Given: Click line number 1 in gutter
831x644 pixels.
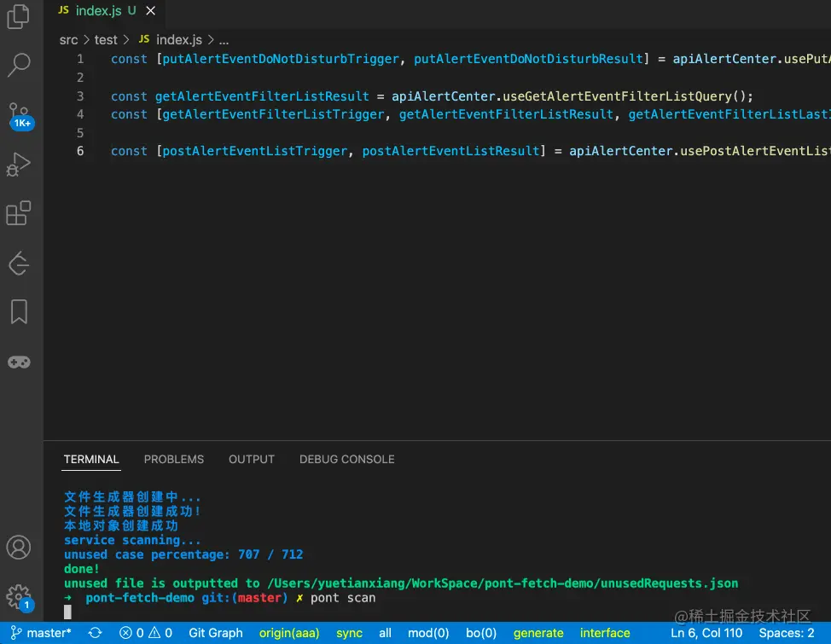Looking at the screenshot, I should 80,59.
